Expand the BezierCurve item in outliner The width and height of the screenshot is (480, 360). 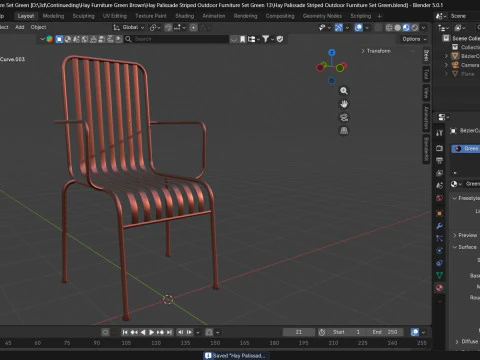click(x=446, y=56)
